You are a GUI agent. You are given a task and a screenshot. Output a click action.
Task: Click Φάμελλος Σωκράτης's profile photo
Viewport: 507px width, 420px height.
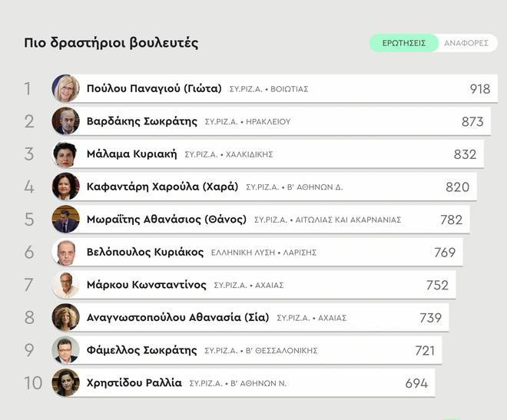coord(65,350)
